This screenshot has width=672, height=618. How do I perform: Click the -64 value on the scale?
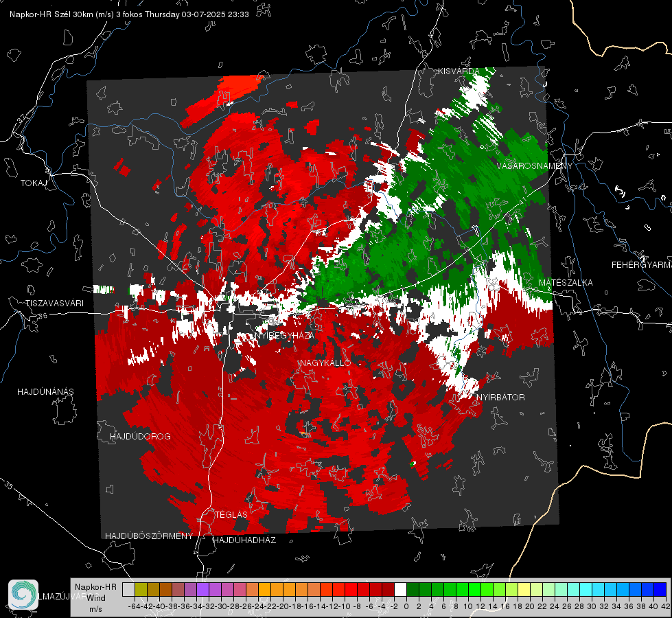pyautogui.click(x=135, y=606)
